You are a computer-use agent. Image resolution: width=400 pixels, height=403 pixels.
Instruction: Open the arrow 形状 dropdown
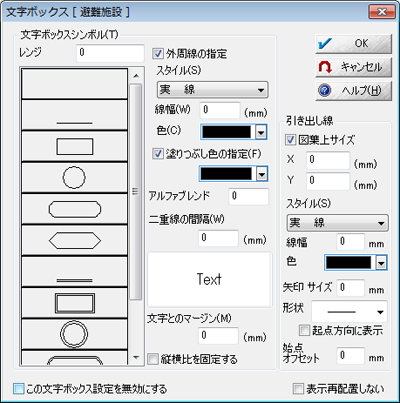349,312
